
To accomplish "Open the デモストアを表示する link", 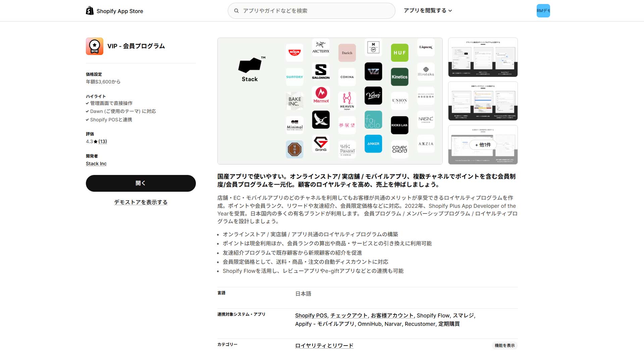I will [x=141, y=202].
